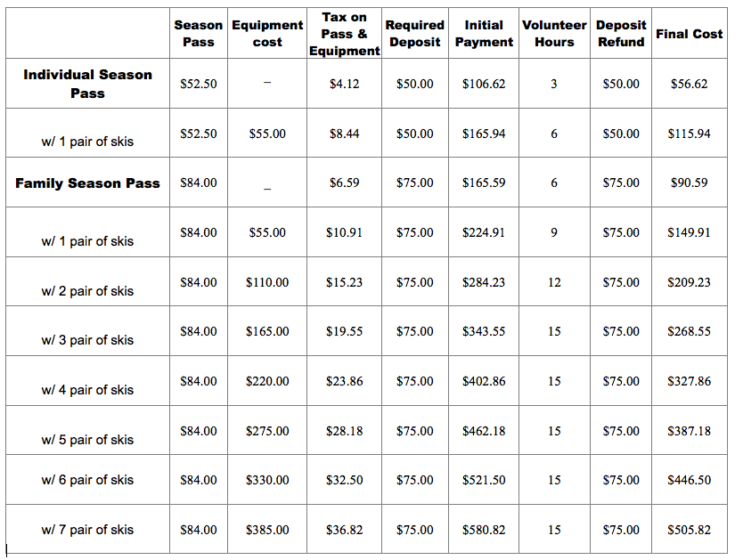
Task: Select the Deposit Refund column header
Action: pyautogui.click(x=621, y=34)
